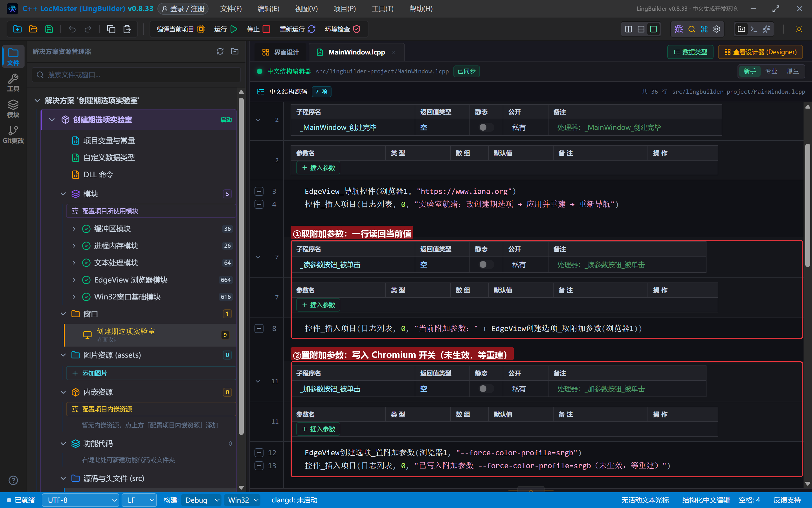Click 查看设计器 (Designer) button
This screenshot has height=508, width=812.
tap(760, 52)
